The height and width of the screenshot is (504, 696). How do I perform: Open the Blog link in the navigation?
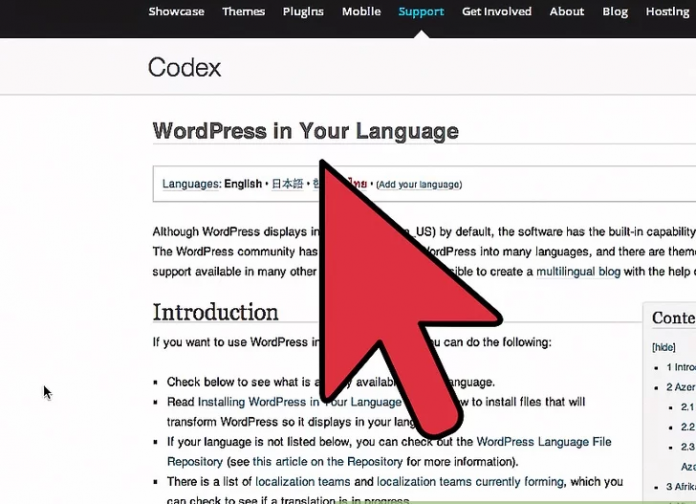pos(615,12)
